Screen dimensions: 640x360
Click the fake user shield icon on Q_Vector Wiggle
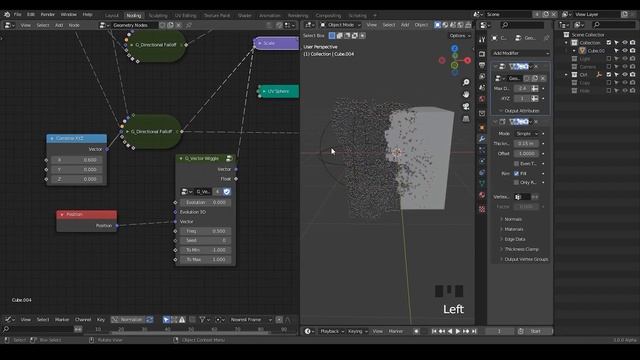[227, 191]
